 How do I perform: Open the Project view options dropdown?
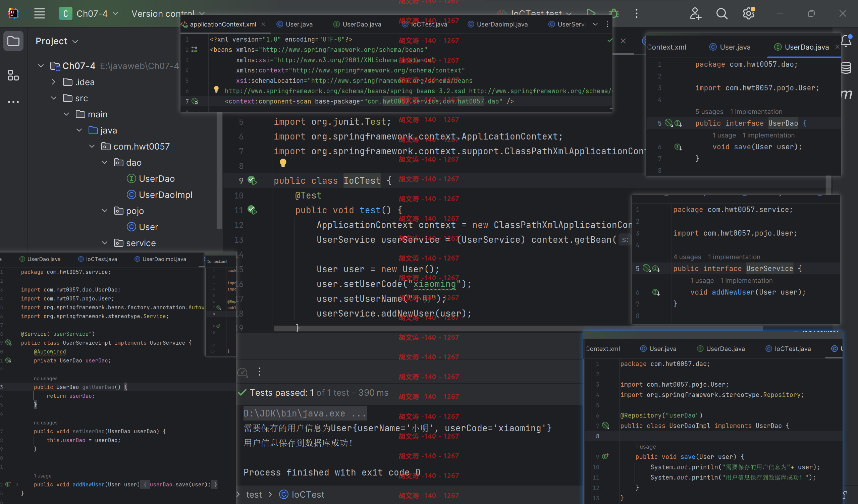coord(75,42)
